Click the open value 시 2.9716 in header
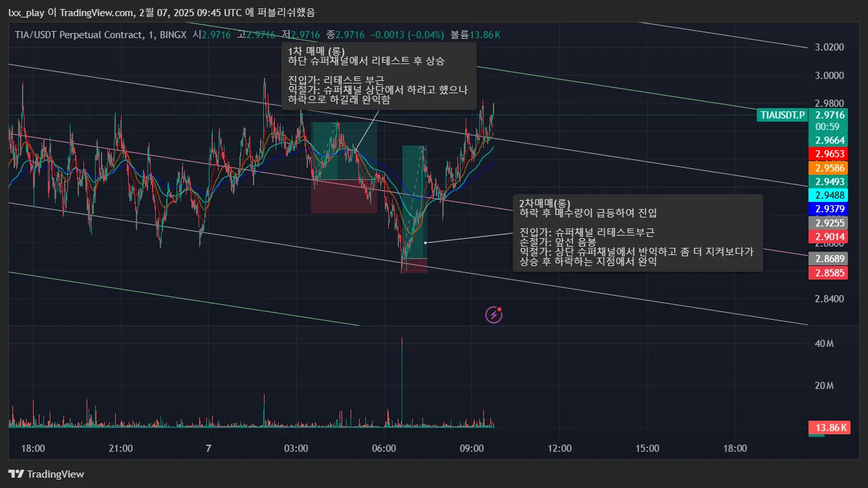 pyautogui.click(x=212, y=34)
